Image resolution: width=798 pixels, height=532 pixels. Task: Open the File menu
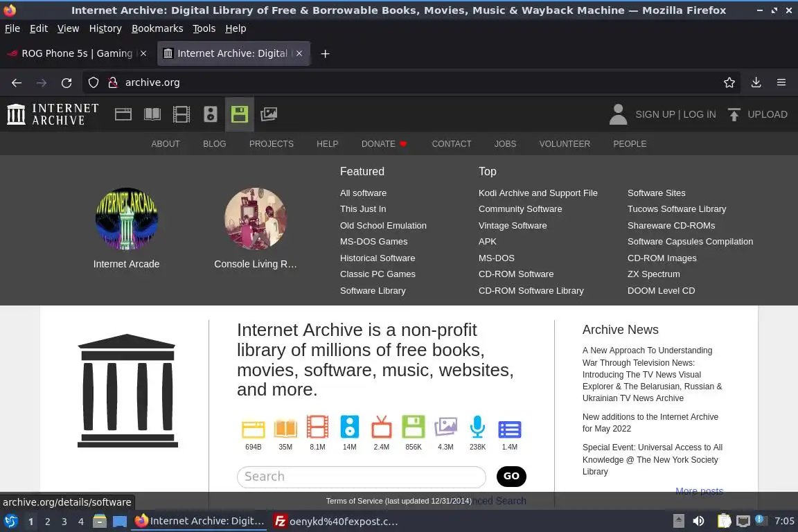[x=12, y=28]
